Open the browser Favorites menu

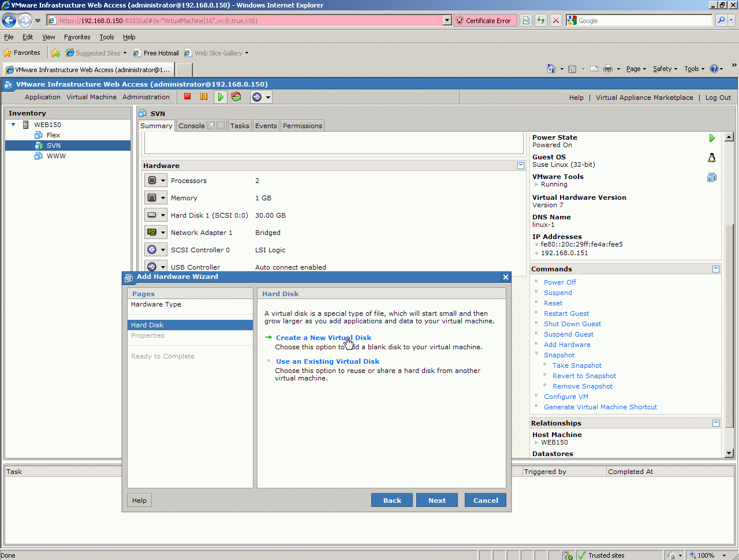(x=77, y=37)
